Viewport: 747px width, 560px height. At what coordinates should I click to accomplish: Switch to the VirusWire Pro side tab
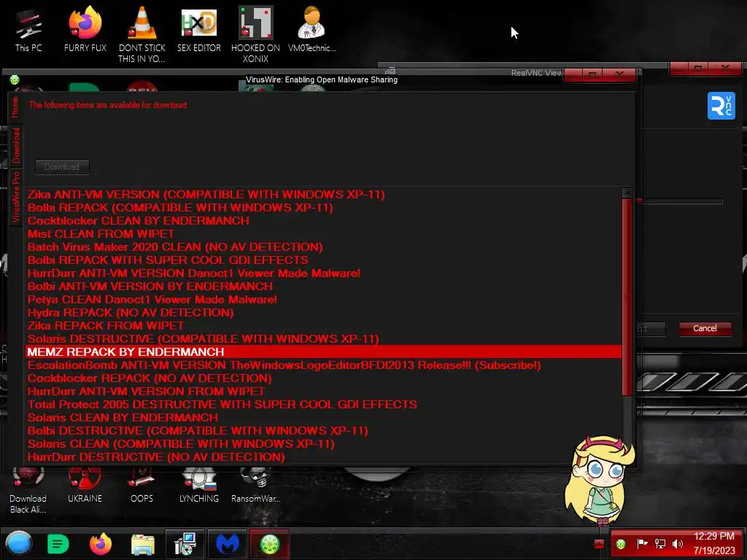pos(16,197)
